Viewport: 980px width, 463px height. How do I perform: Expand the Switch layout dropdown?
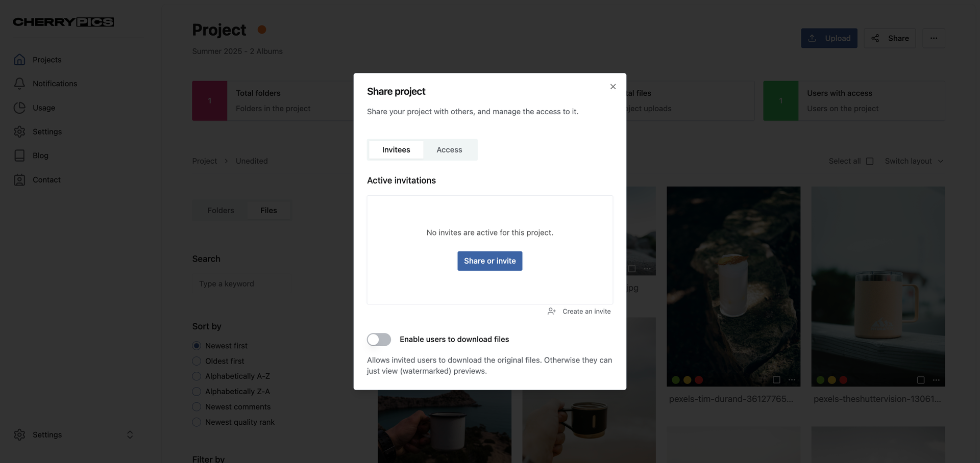[x=914, y=161]
